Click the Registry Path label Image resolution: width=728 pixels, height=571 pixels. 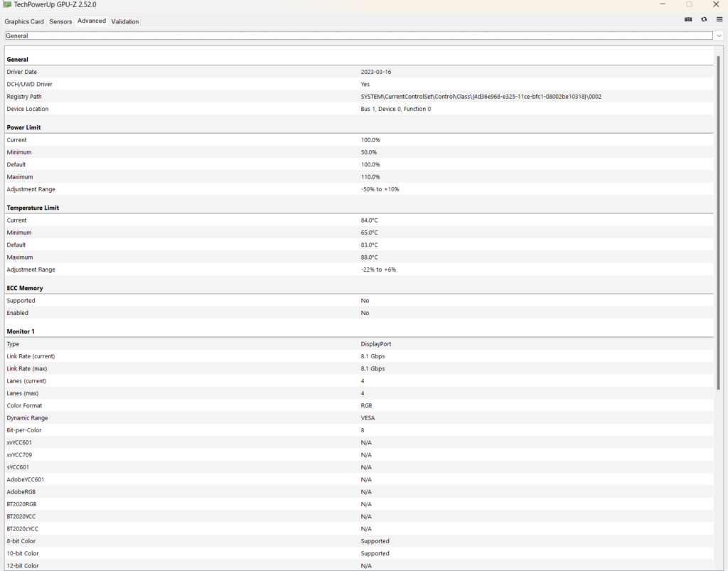coord(24,97)
